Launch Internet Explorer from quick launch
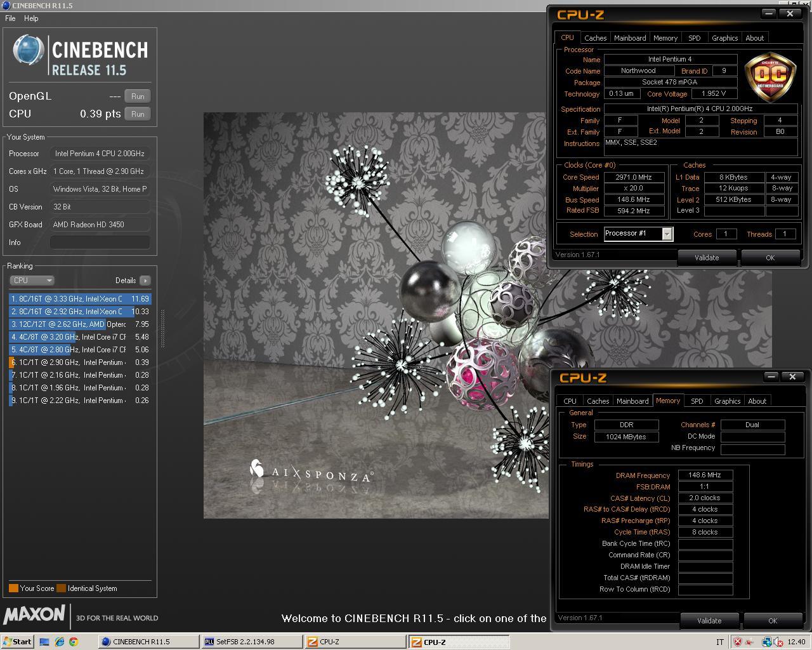The image size is (812, 650). click(59, 642)
